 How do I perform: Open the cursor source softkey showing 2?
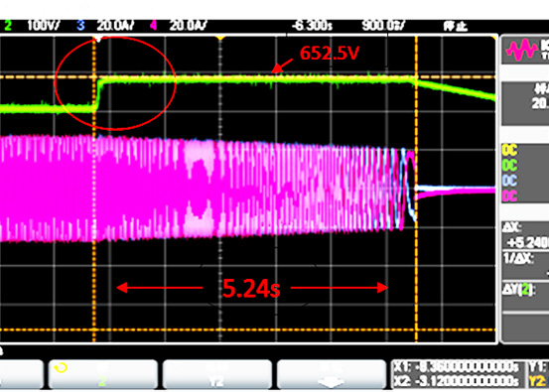coord(102,375)
